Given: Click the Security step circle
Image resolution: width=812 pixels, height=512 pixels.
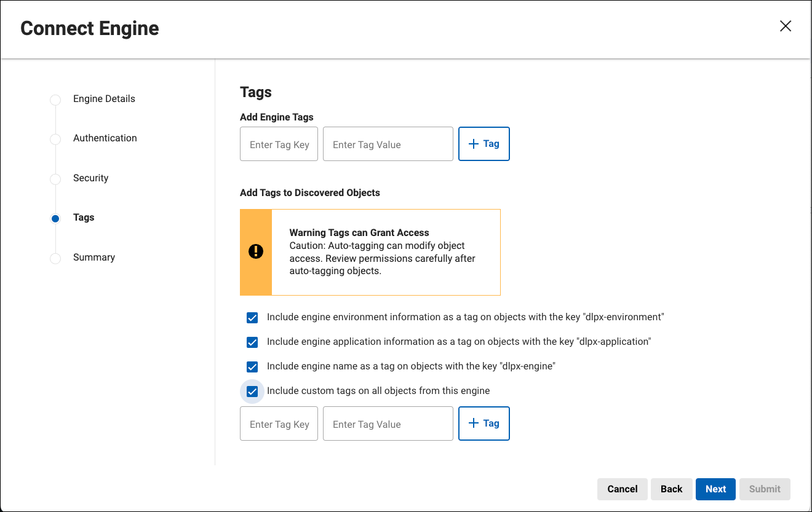Looking at the screenshot, I should pyautogui.click(x=55, y=179).
